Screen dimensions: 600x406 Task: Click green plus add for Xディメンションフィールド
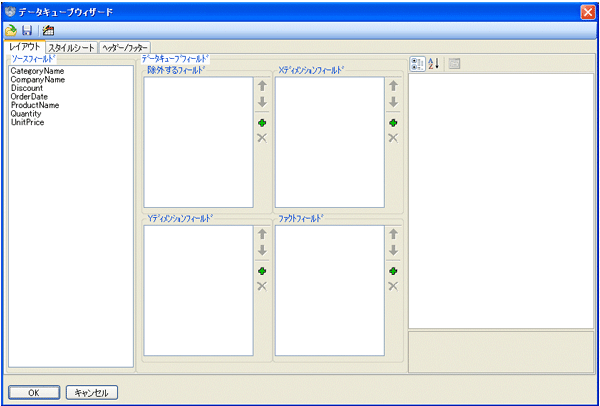coord(393,123)
